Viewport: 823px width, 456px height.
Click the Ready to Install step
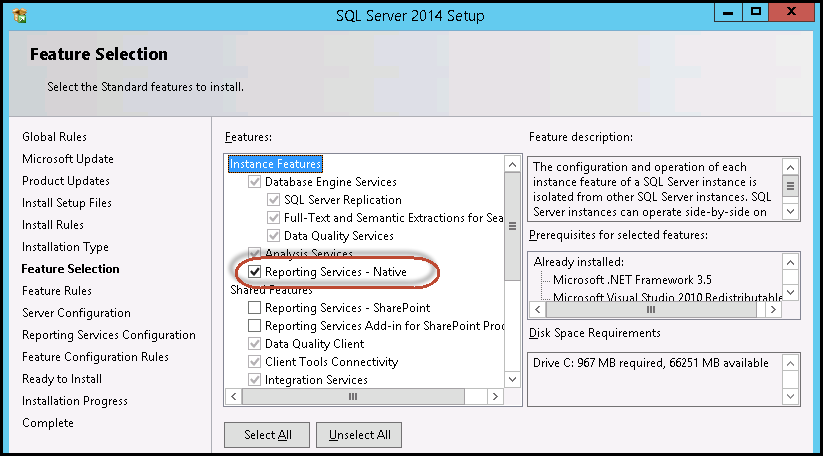pos(62,379)
